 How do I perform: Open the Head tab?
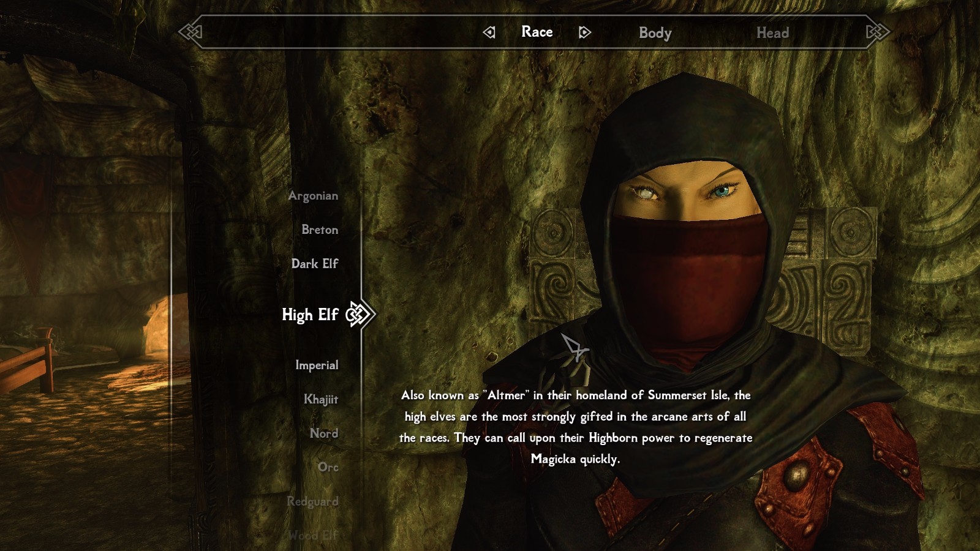point(772,33)
